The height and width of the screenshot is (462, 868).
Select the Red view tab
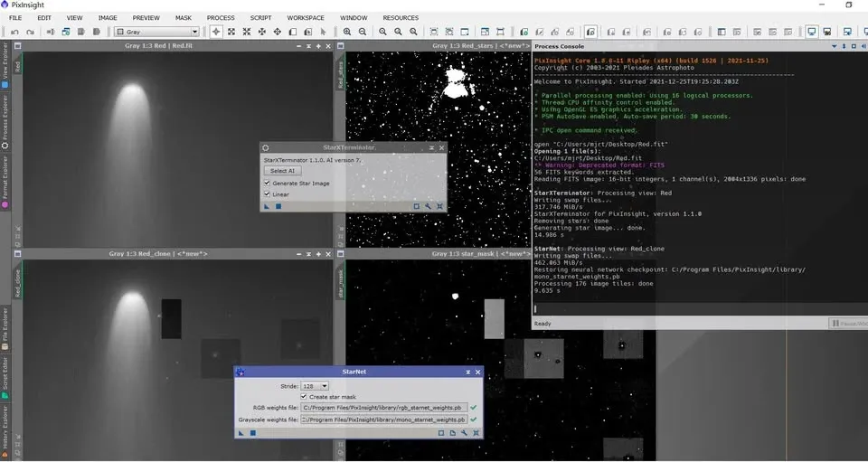pyautogui.click(x=18, y=67)
